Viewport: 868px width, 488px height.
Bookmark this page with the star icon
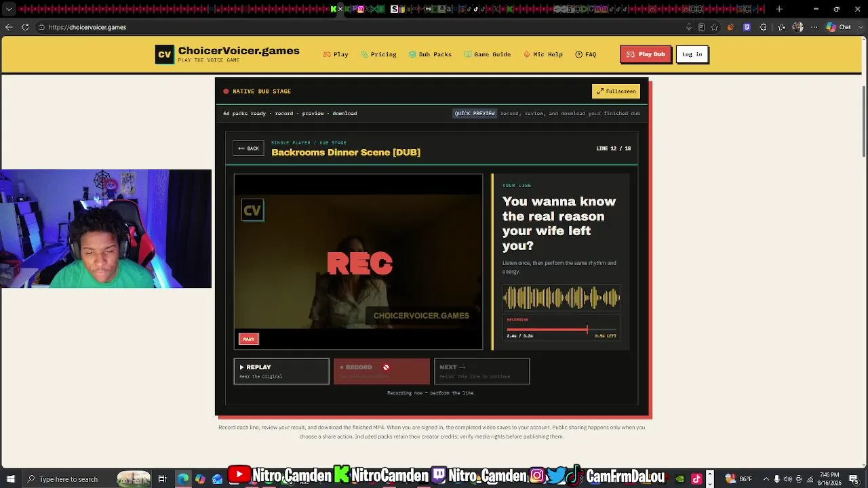[715, 27]
